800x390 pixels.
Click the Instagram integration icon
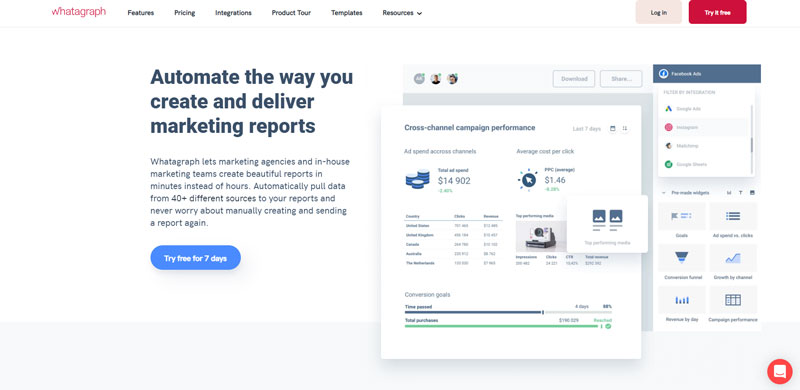(x=668, y=127)
